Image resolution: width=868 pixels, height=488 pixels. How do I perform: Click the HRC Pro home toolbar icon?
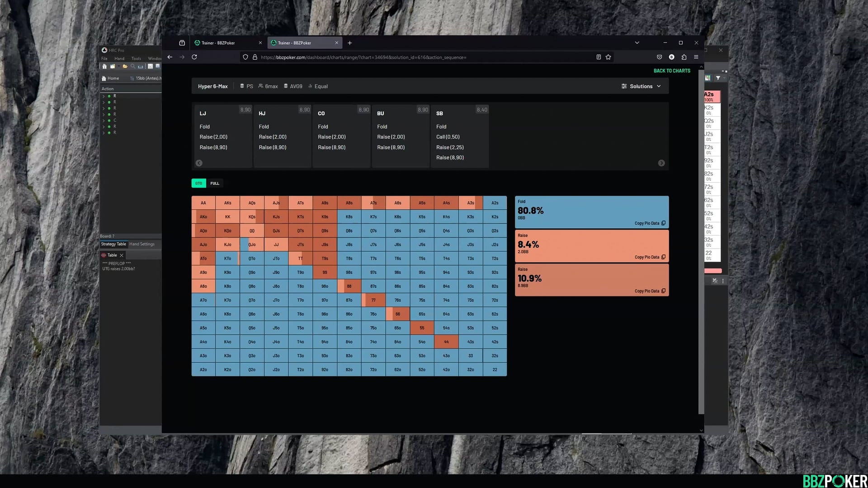pyautogui.click(x=104, y=66)
